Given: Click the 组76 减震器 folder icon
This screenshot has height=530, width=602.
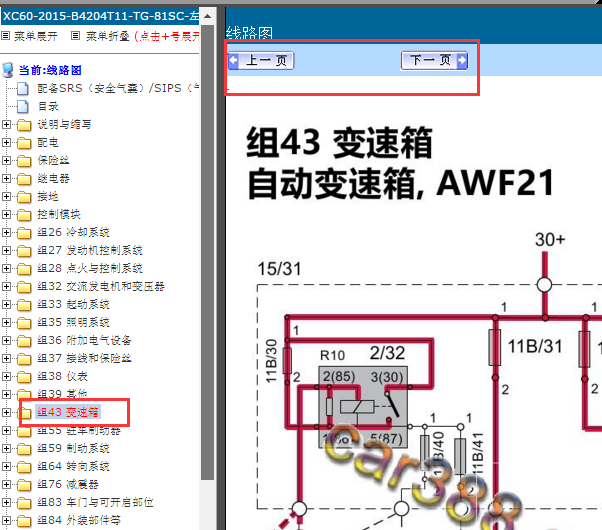Looking at the screenshot, I should [x=24, y=485].
